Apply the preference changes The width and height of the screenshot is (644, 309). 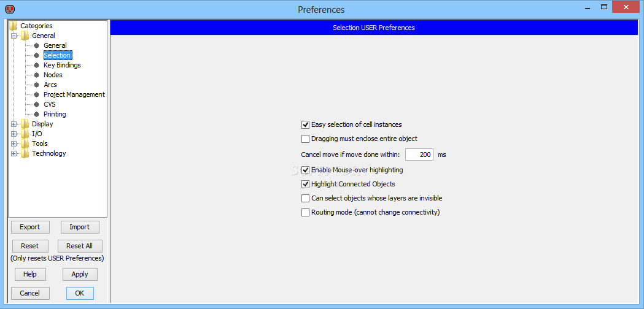(80, 274)
